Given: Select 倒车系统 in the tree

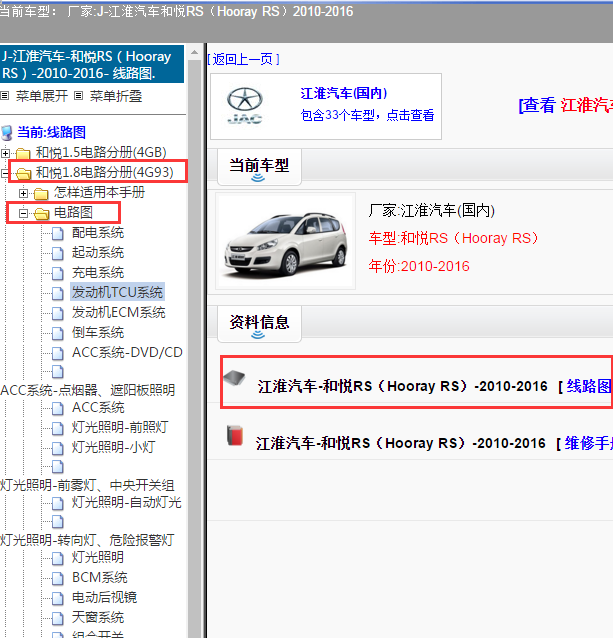Looking at the screenshot, I should (98, 332).
